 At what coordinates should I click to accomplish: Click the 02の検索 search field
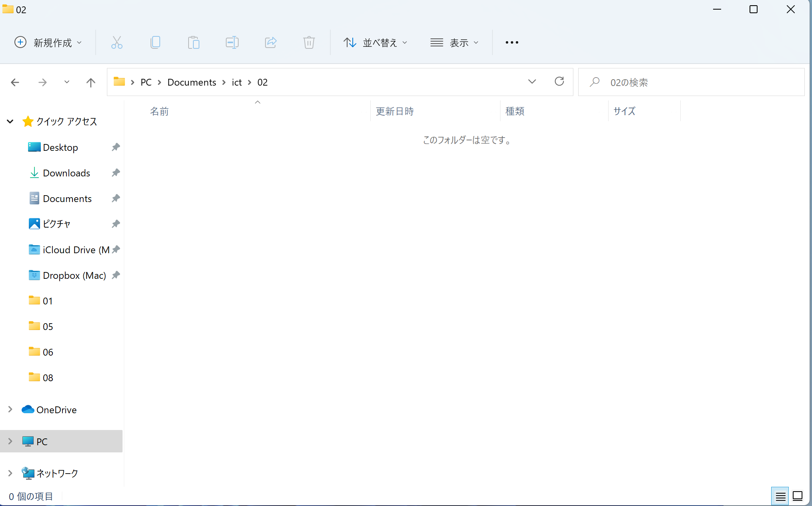[x=697, y=82]
